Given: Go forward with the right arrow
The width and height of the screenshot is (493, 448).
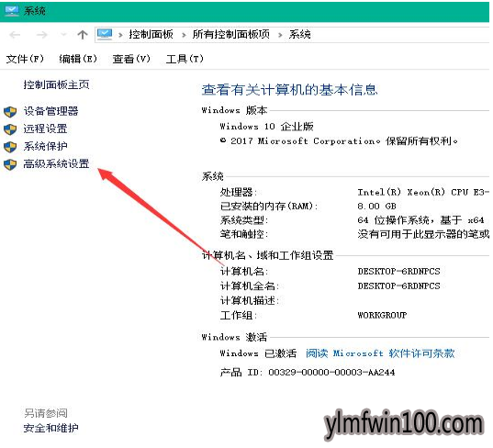Looking at the screenshot, I should tap(41, 35).
